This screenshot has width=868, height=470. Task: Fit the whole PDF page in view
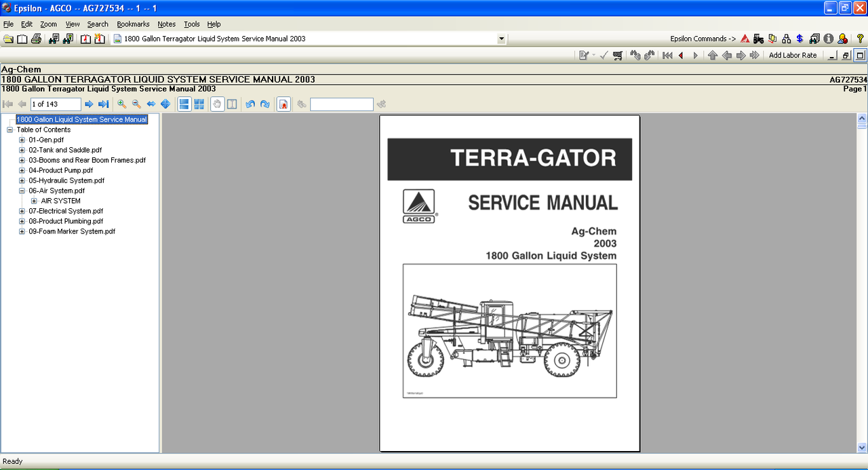(x=165, y=104)
